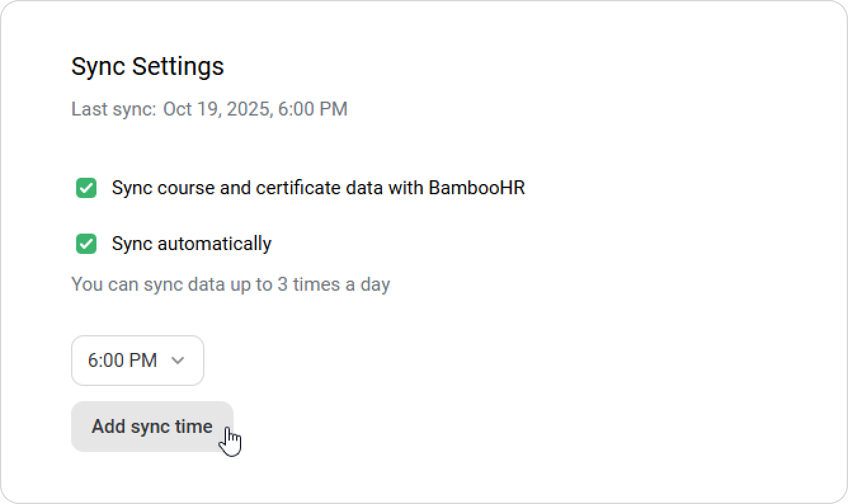
Task: Click the chevron arrow beside 6:00 PM
Action: point(178,361)
